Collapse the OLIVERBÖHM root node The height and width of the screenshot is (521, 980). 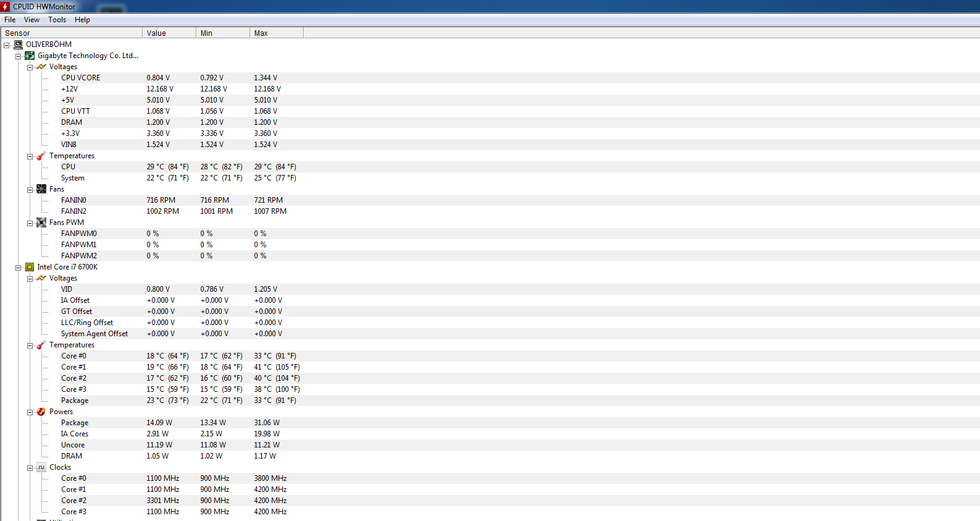6,45
